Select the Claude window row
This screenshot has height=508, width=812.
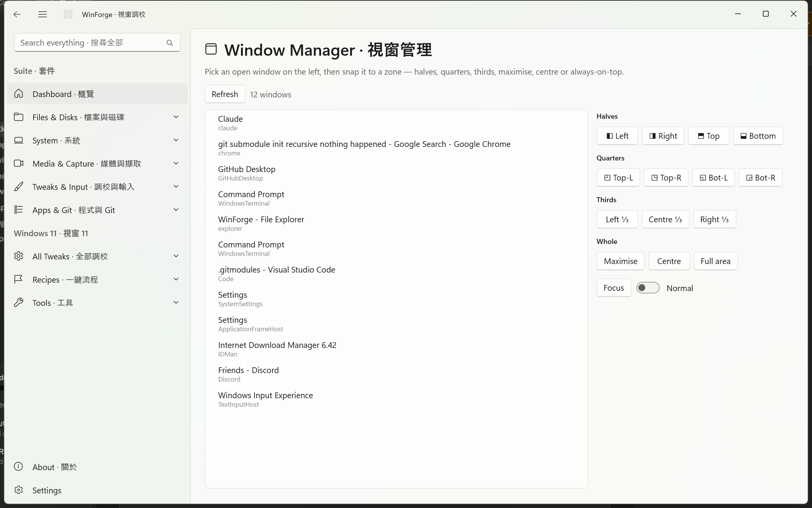tap(396, 123)
